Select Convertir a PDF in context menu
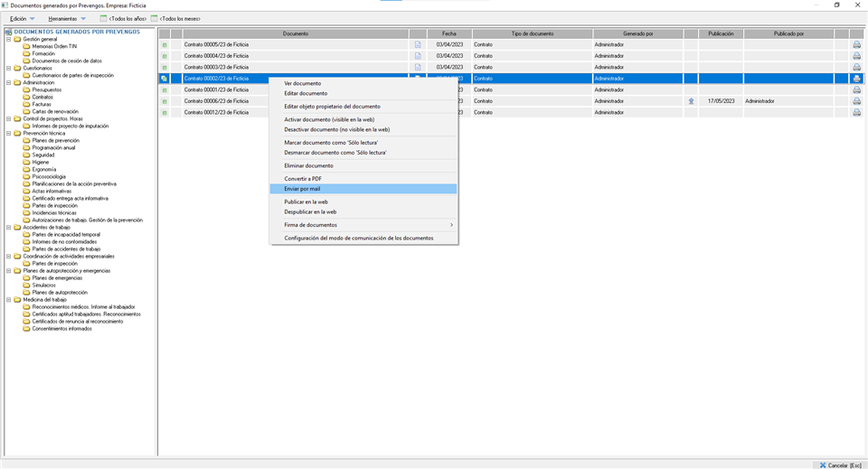The height and width of the screenshot is (469, 868). pos(303,179)
